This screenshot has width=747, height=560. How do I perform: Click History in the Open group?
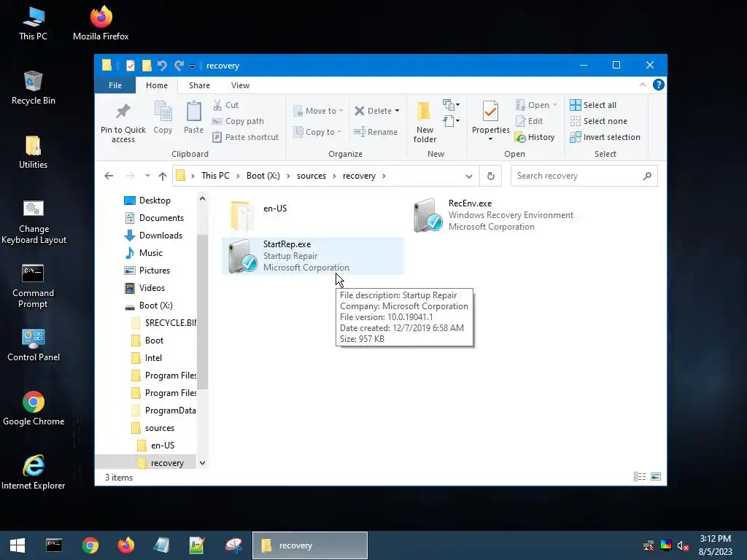point(535,137)
